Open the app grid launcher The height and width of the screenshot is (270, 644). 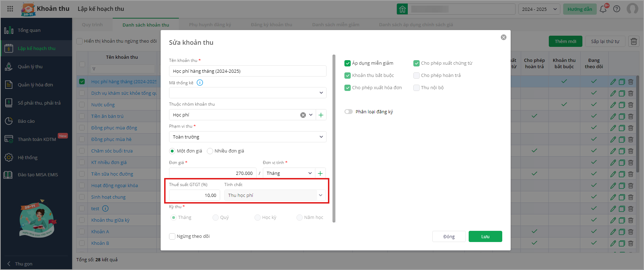point(10,9)
